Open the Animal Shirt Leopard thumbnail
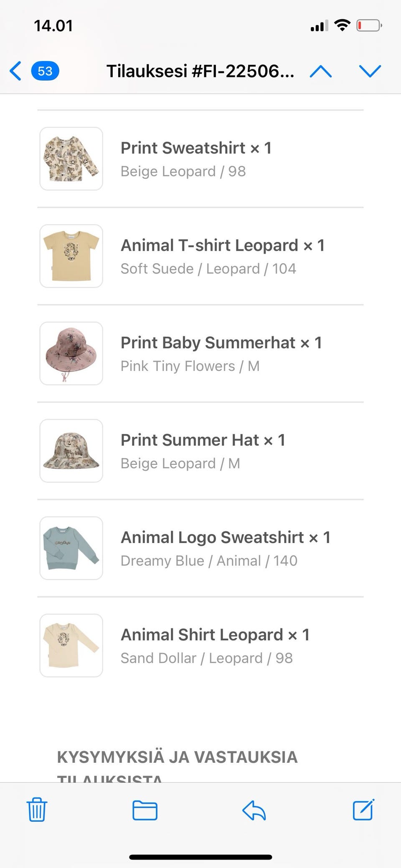Viewport: 401px width, 868px height. point(71,645)
